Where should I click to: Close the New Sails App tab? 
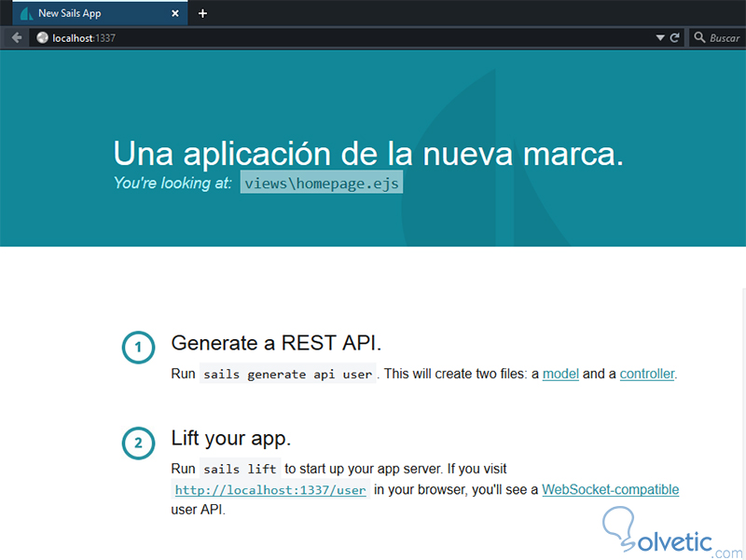[x=175, y=13]
